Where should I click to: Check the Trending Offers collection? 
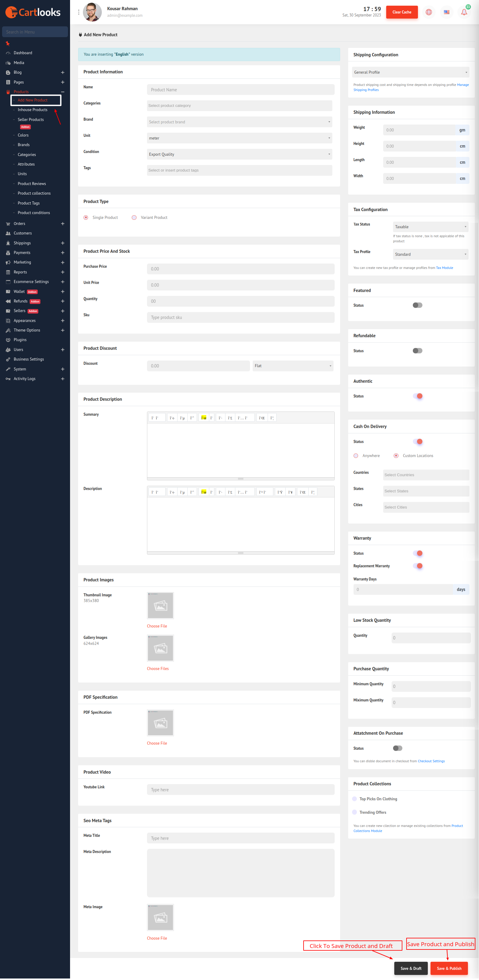[354, 812]
